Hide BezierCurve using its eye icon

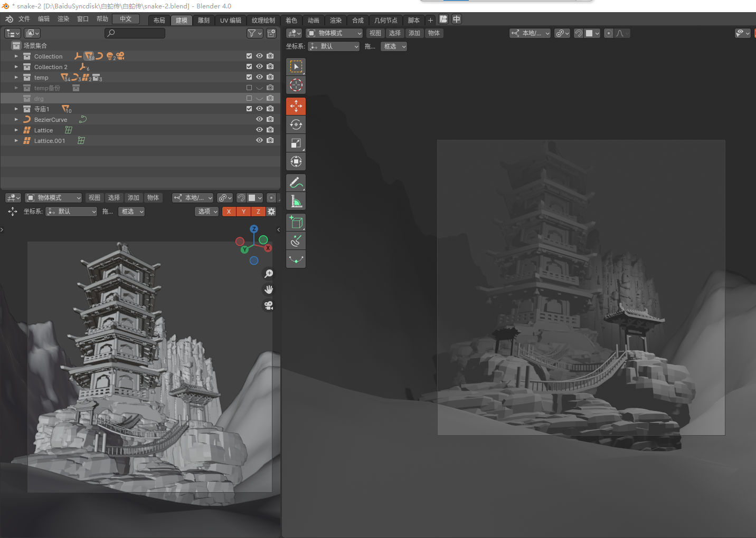(x=260, y=119)
